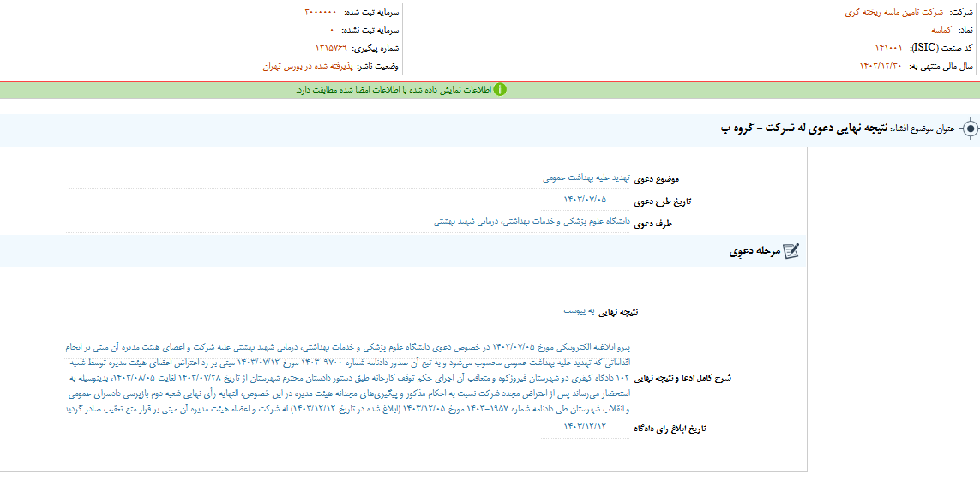Click the opposing party دانشگاه علوم پزشکی field

coord(532,221)
